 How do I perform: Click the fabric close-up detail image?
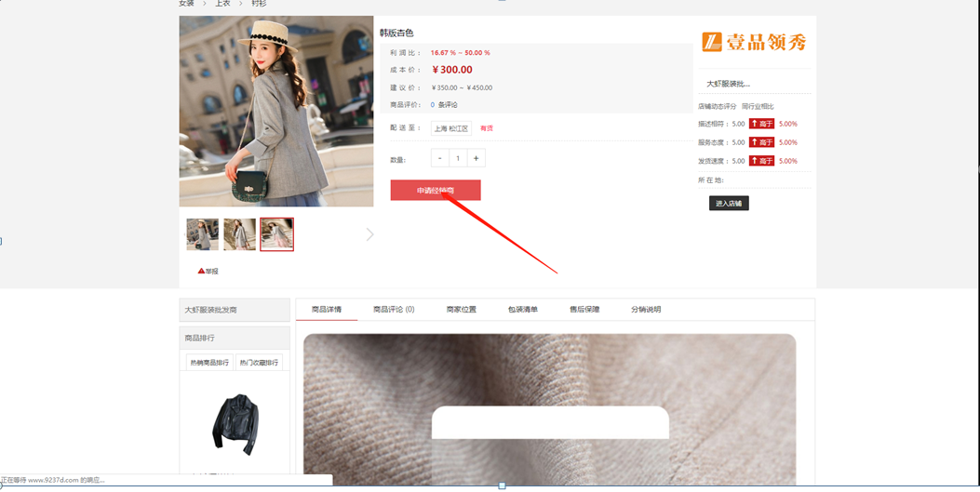tap(550, 409)
